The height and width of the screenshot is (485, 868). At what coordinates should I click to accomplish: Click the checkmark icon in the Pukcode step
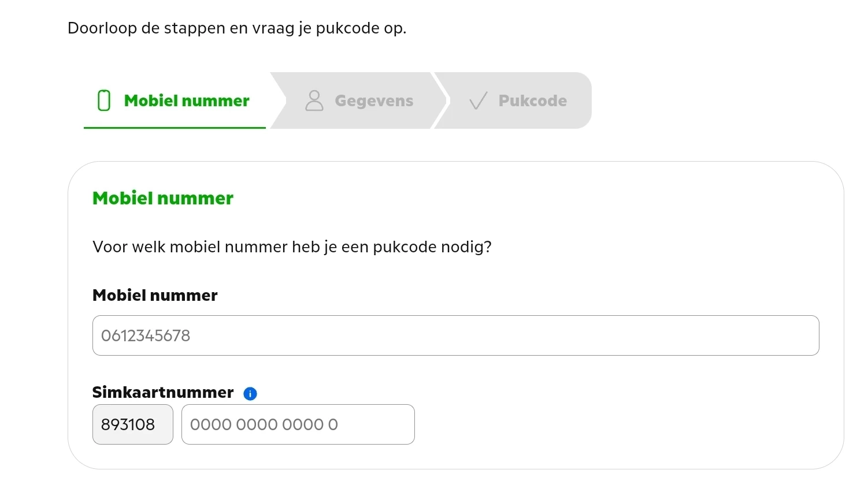point(478,101)
